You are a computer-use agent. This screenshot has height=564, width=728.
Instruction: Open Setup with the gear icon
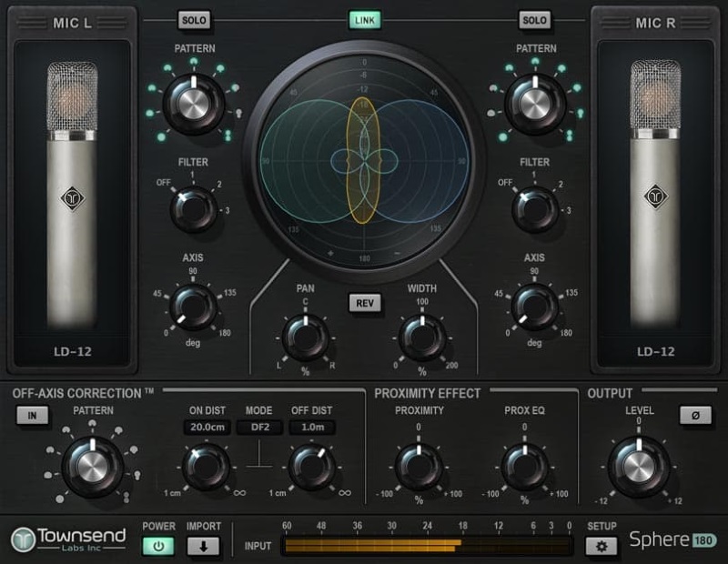point(602,547)
